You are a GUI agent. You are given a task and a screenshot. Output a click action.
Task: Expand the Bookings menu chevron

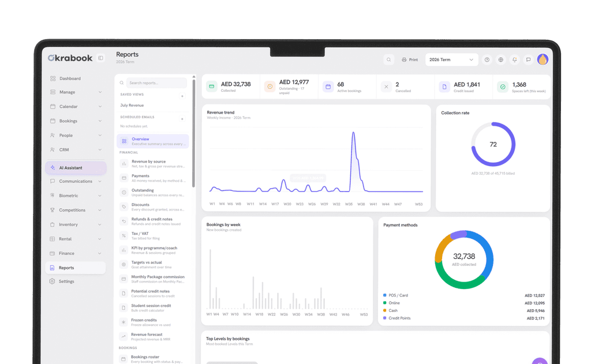click(x=100, y=121)
